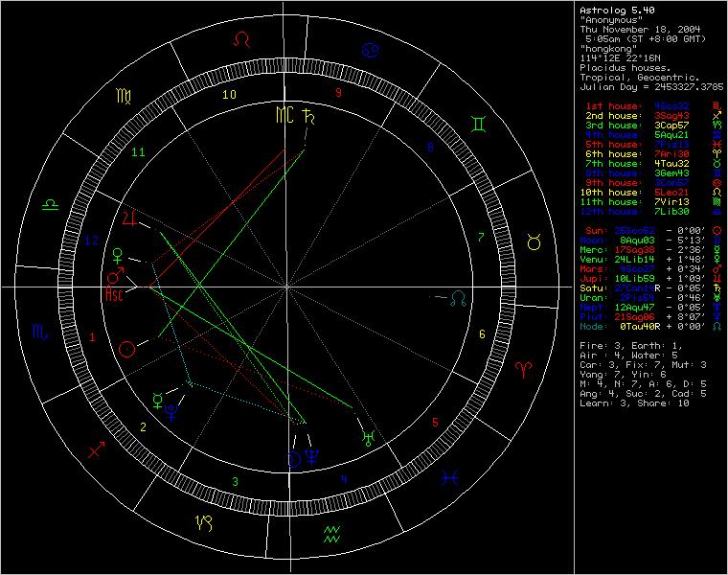The image size is (728, 575).
Task: Click the 'Node: 0Tau40R' position row
Action: coord(651,327)
